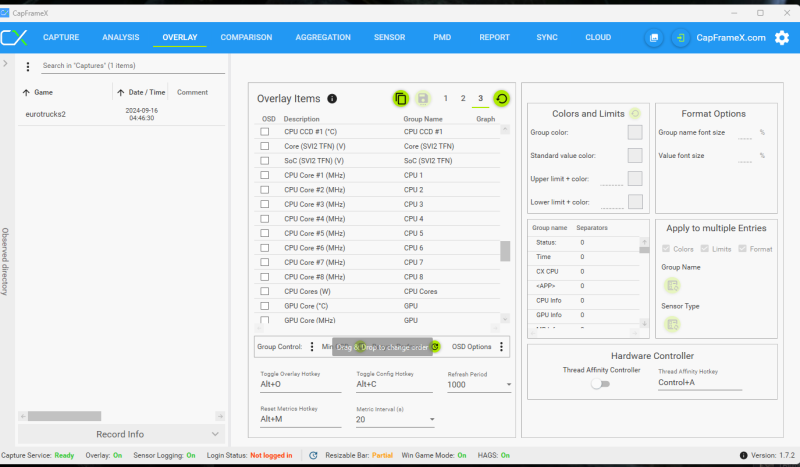Click the Search in Captures field
800x467 pixels.
(x=133, y=66)
